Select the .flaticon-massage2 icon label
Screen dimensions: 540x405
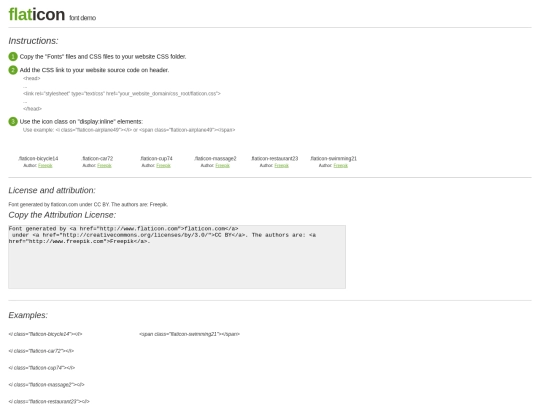pos(215,158)
